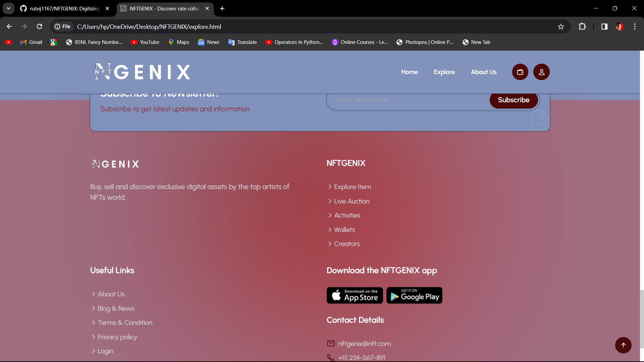Open the Chrome three-dot menu
This screenshot has height=362, width=644.
pyautogui.click(x=635, y=26)
